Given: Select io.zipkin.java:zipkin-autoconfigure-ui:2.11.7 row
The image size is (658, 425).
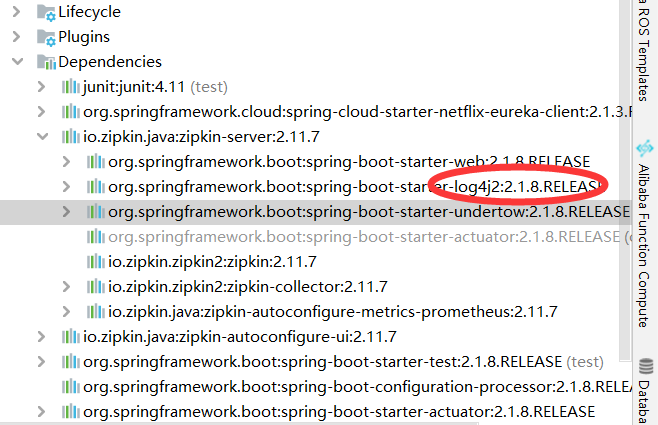Looking at the screenshot, I should (240, 336).
